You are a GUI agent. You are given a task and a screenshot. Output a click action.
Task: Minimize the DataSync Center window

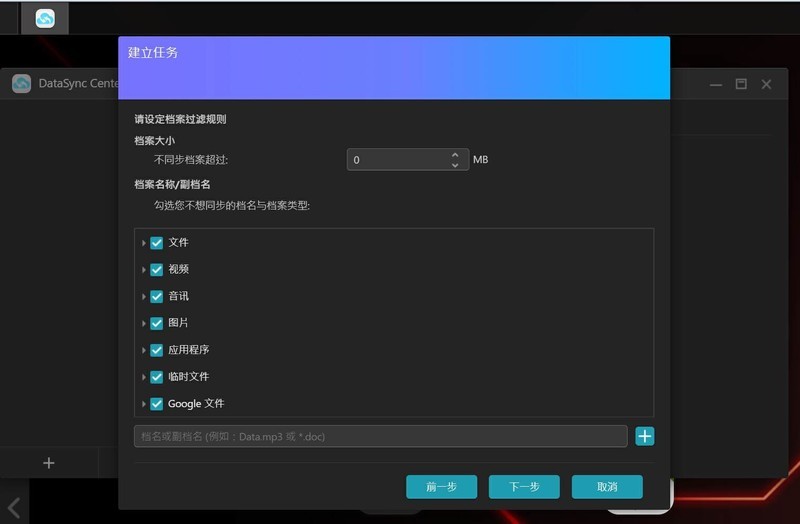(716, 84)
